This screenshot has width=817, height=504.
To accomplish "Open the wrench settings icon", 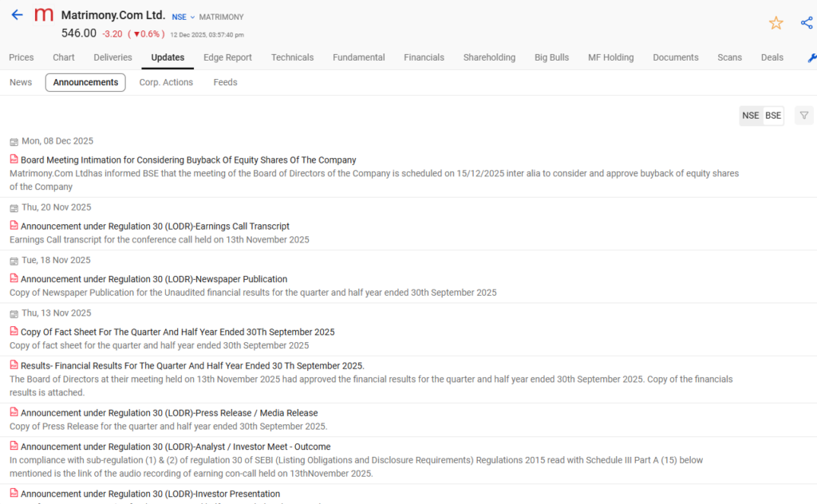I will [x=811, y=57].
